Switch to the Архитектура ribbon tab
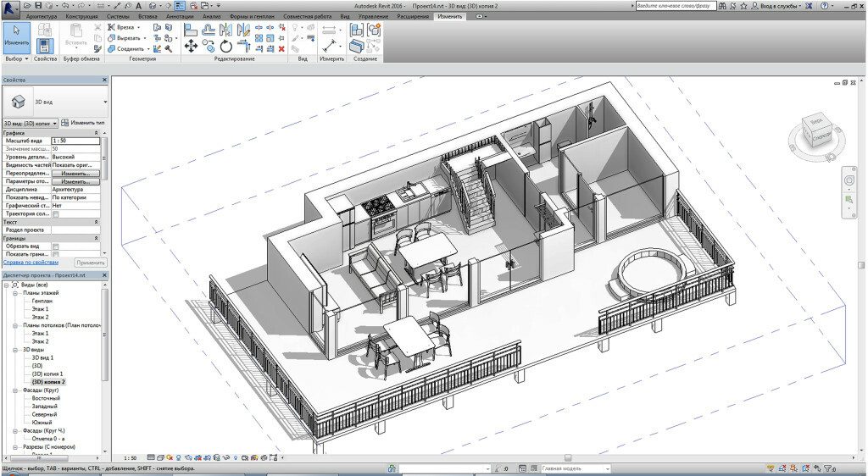This screenshot has height=476, width=868. tap(42, 16)
